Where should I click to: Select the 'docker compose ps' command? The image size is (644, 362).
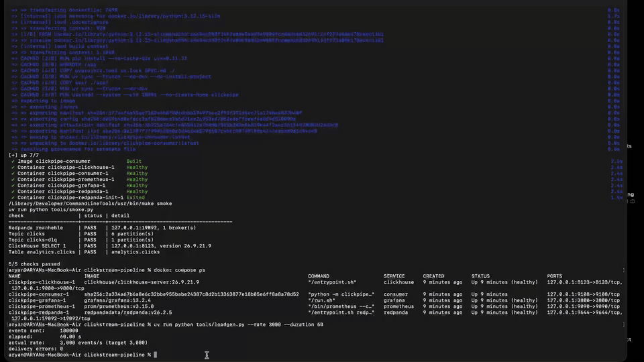point(179,270)
